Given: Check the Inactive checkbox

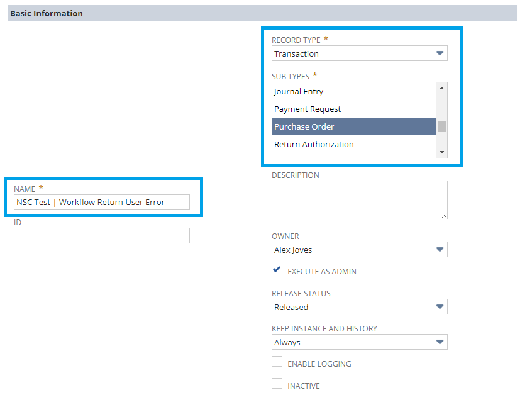Looking at the screenshot, I should coord(277,384).
